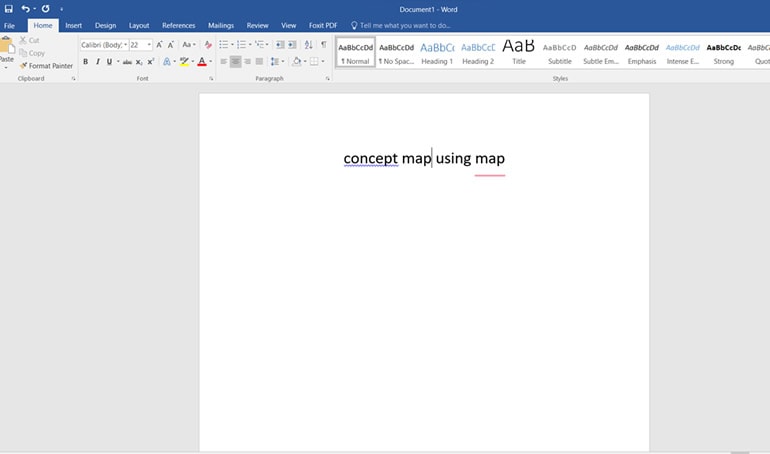Viewport: 770px width, 454px height.
Task: Apply the Subscript format
Action: click(x=139, y=62)
